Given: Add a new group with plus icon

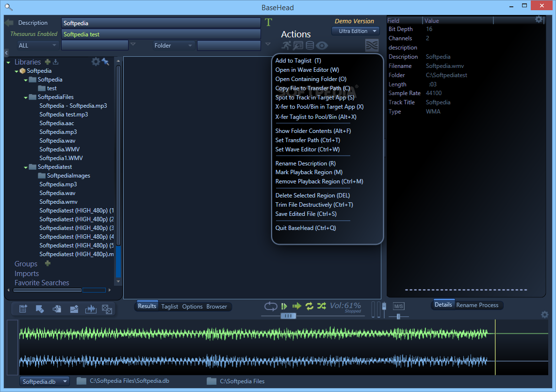Looking at the screenshot, I should [x=48, y=263].
